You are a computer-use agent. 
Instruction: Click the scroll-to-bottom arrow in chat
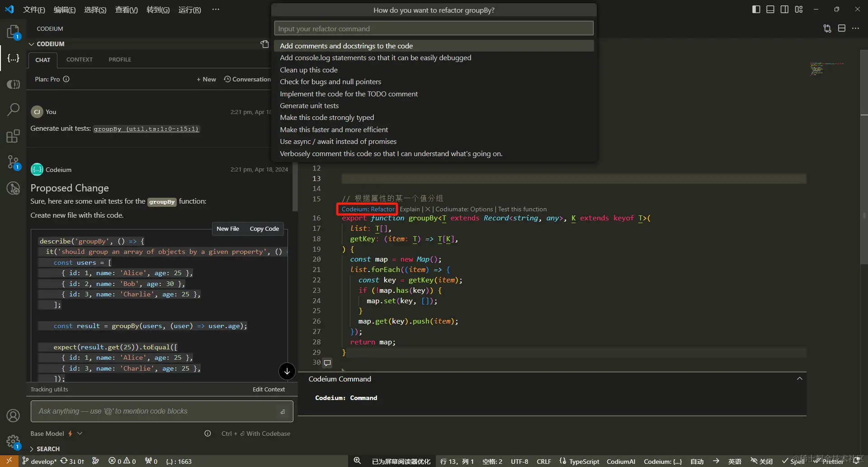[287, 372]
